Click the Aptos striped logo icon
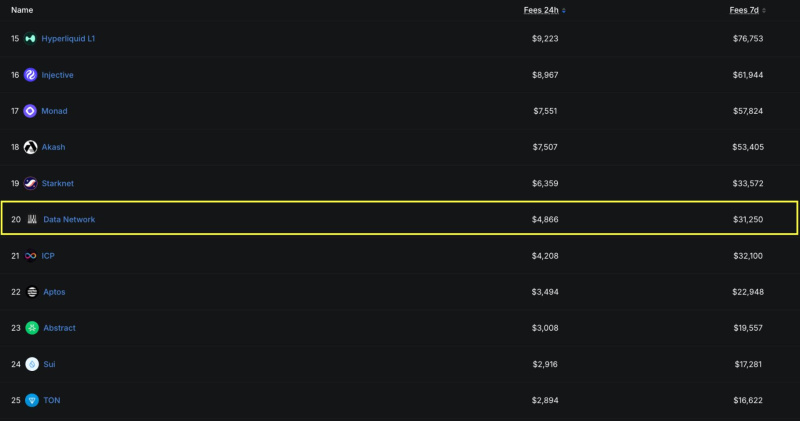800x421 pixels. pos(32,292)
